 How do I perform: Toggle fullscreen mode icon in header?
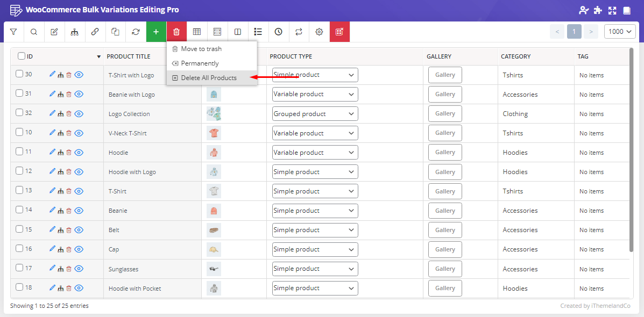(x=612, y=10)
